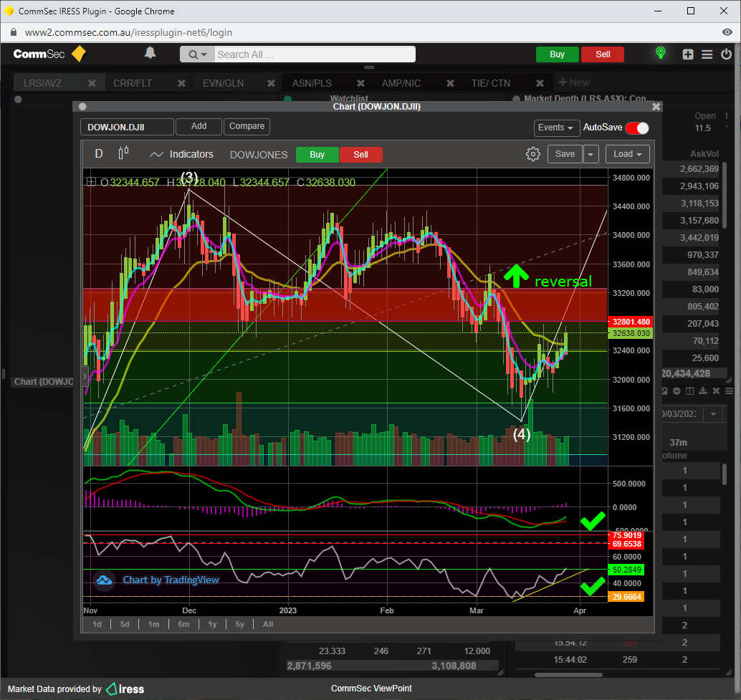Set chart range to 5y
Screen dimensions: 741x700
240,625
